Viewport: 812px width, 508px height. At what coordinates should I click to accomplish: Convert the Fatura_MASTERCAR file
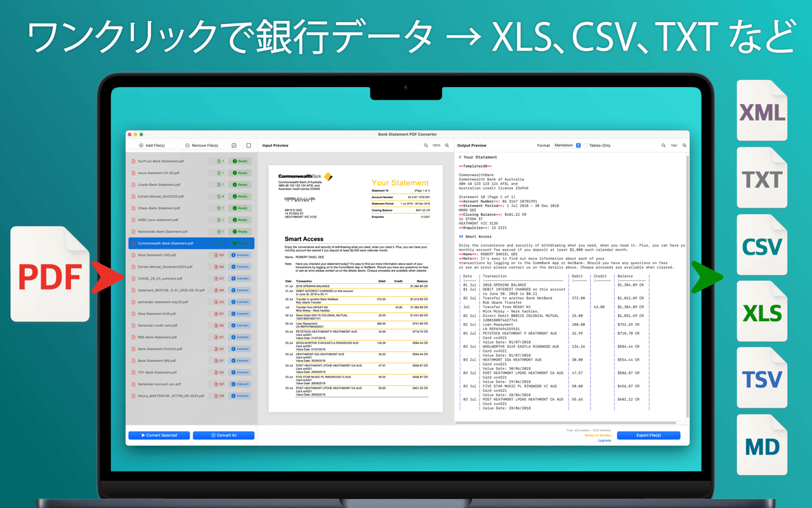pyautogui.click(x=240, y=396)
